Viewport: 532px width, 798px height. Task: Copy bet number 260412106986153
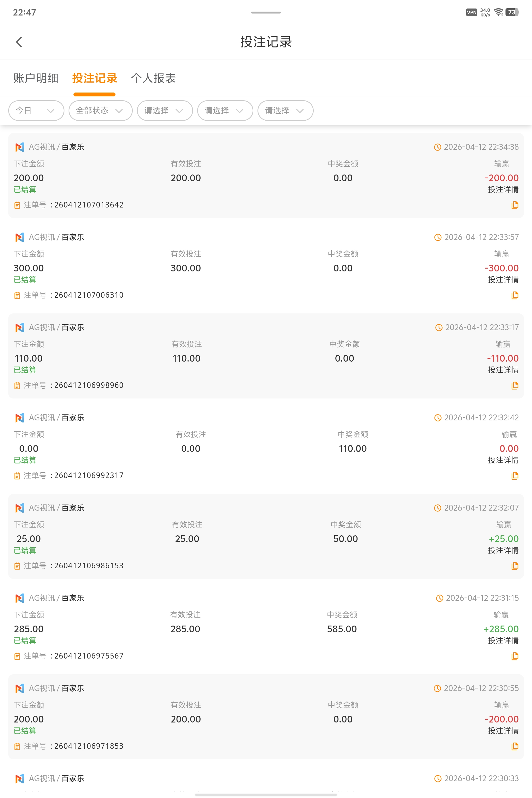pos(514,566)
